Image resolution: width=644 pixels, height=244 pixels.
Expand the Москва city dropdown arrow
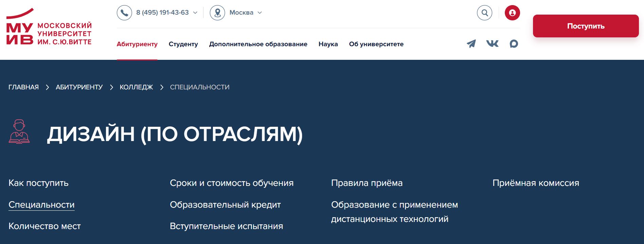pyautogui.click(x=260, y=13)
